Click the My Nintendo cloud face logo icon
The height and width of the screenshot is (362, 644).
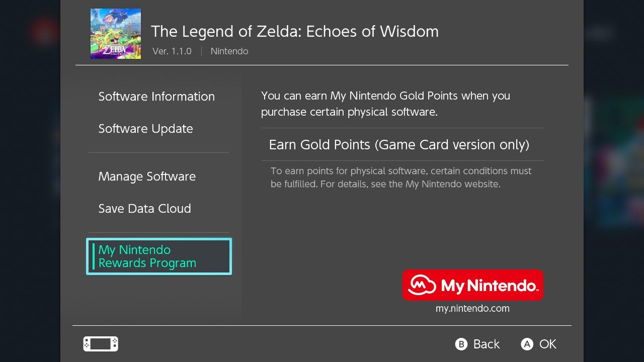point(422,286)
